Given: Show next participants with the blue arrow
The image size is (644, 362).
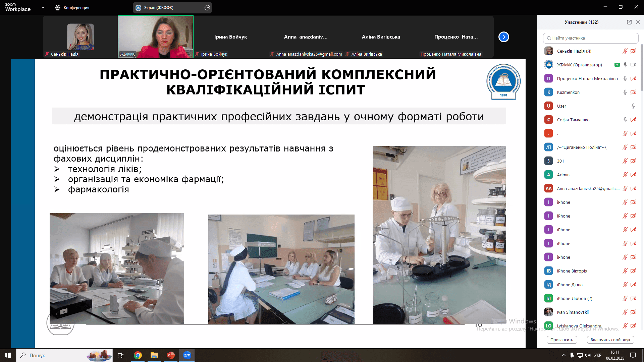Looking at the screenshot, I should pos(503,37).
